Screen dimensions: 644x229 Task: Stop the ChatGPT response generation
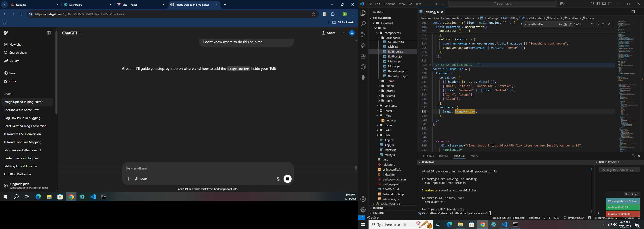[288, 179]
